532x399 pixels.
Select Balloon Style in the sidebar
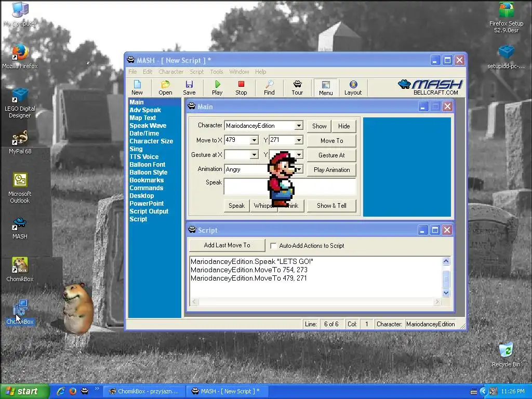[x=148, y=172]
